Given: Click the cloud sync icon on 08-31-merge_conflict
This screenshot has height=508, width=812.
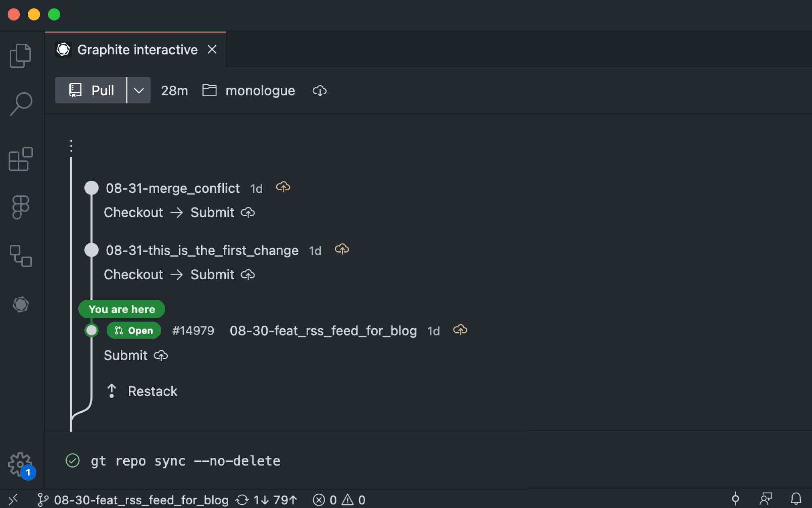Looking at the screenshot, I should tap(283, 186).
